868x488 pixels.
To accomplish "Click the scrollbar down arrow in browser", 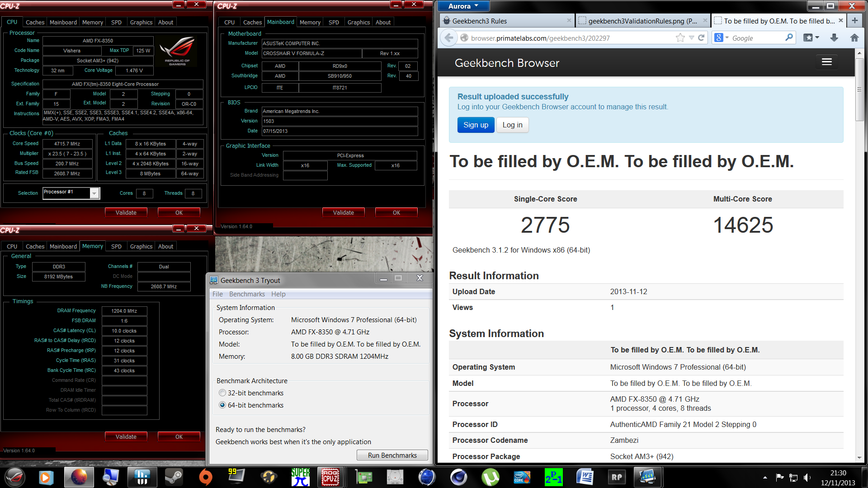I will tap(859, 458).
